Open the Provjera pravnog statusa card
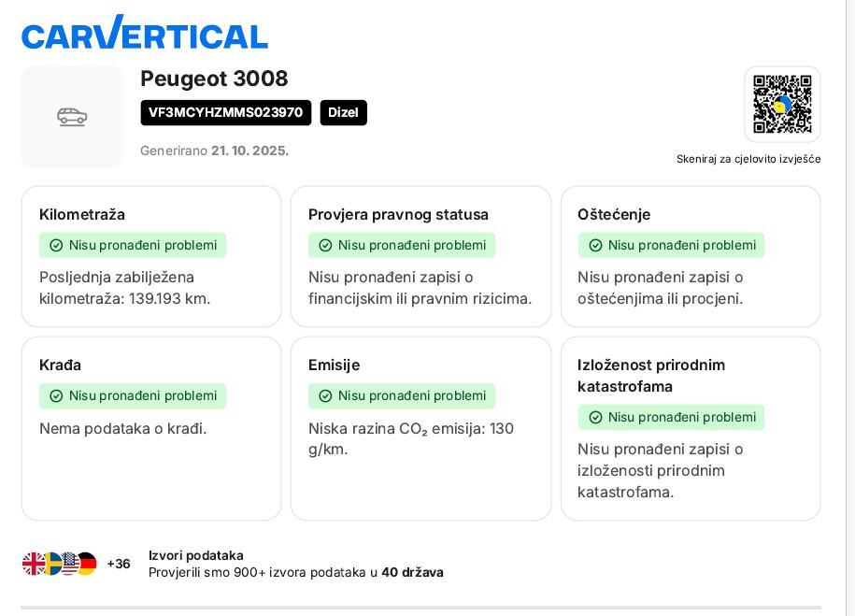This screenshot has width=855, height=616. pos(420,257)
